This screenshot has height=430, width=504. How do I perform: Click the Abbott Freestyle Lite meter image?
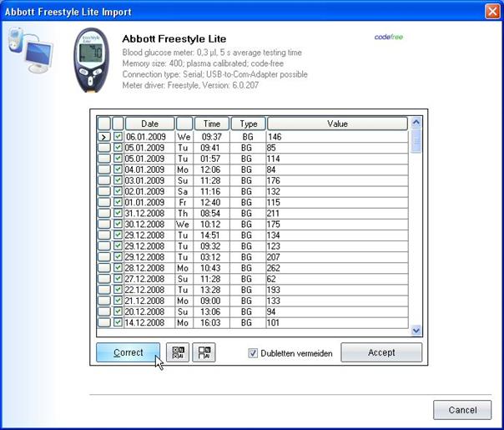point(92,62)
